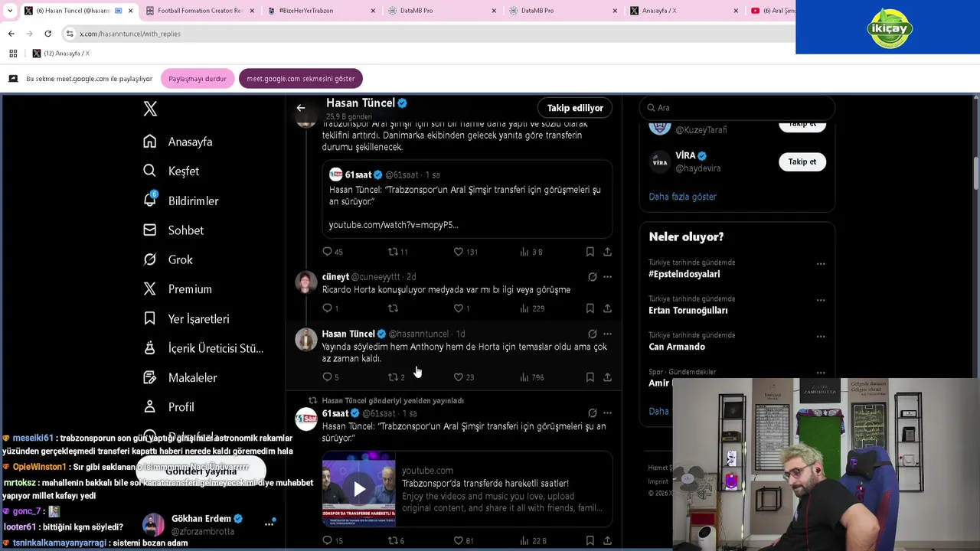Viewport: 980px width, 551px height.
Task: Open the Ertan Torunoğulları trend
Action: pyautogui.click(x=688, y=310)
